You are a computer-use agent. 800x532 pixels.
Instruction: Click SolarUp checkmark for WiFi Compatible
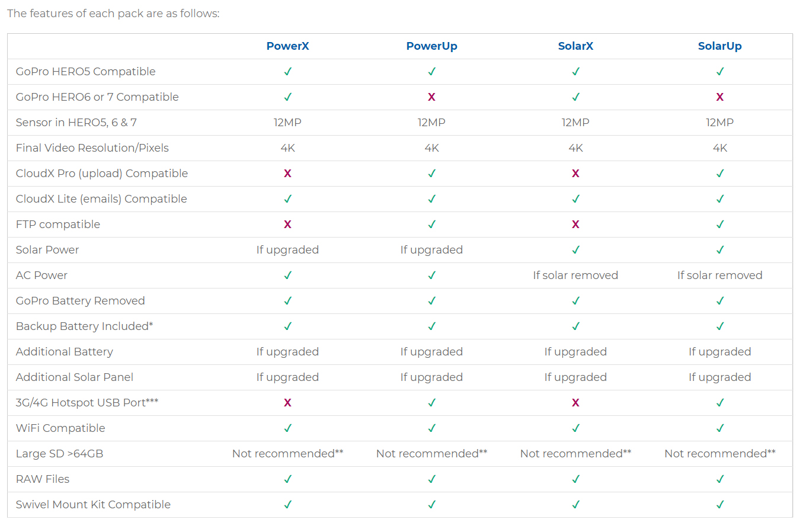[x=719, y=428]
